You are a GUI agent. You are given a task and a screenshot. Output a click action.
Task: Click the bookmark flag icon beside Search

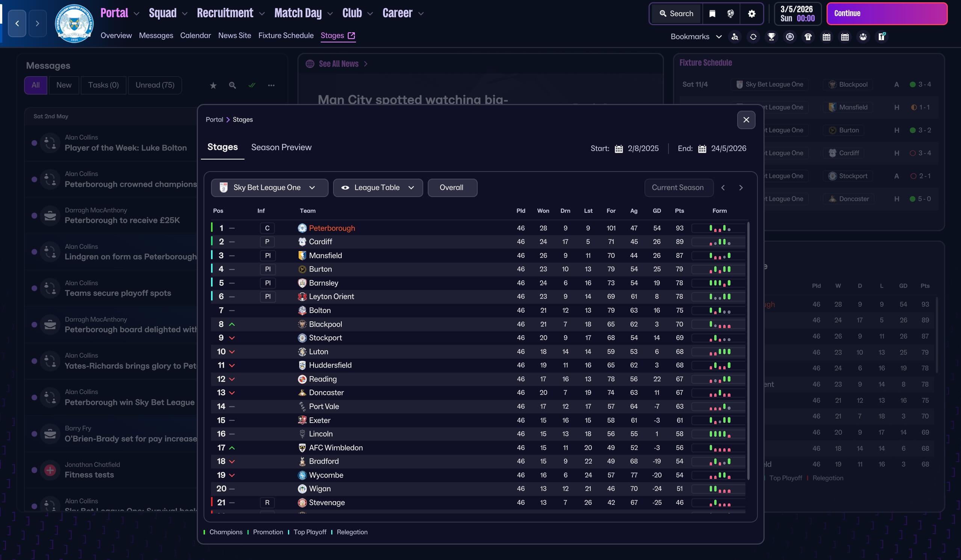(x=712, y=14)
